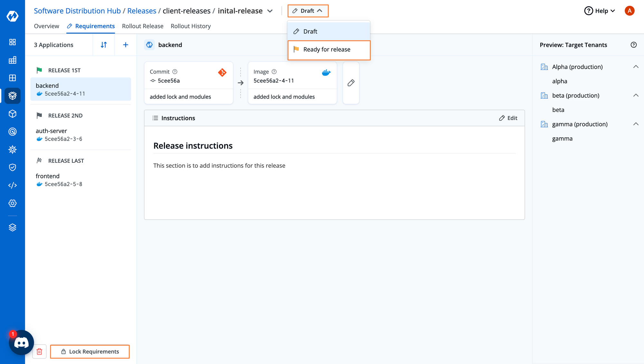This screenshot has width=644, height=364.
Task: Click add application plus button
Action: 125,45
